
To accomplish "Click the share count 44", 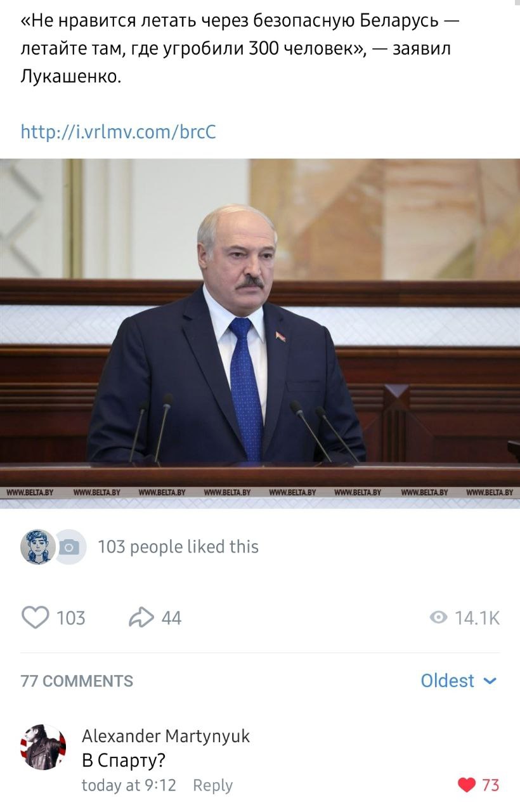I will click(x=171, y=618).
